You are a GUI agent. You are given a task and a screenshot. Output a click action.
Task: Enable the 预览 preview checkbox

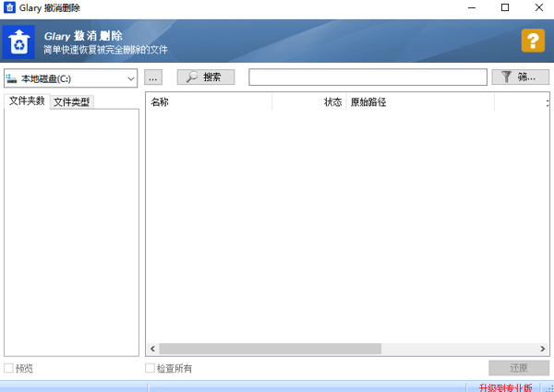9,369
